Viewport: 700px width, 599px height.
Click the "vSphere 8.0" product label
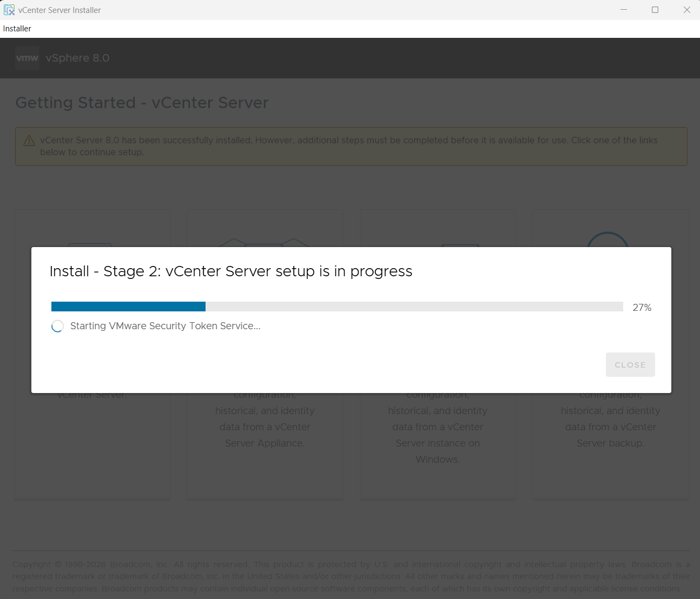(x=77, y=58)
